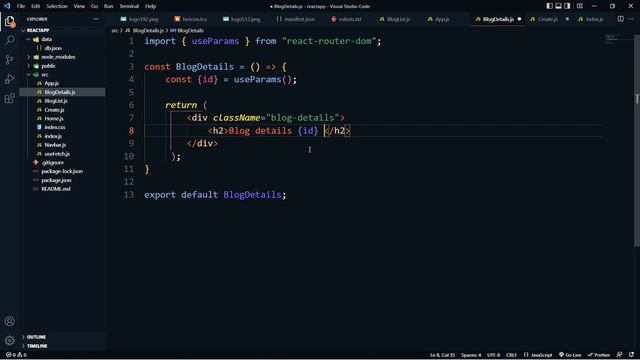Click Go Live in status bar
This screenshot has height=360, width=640.
570,355
